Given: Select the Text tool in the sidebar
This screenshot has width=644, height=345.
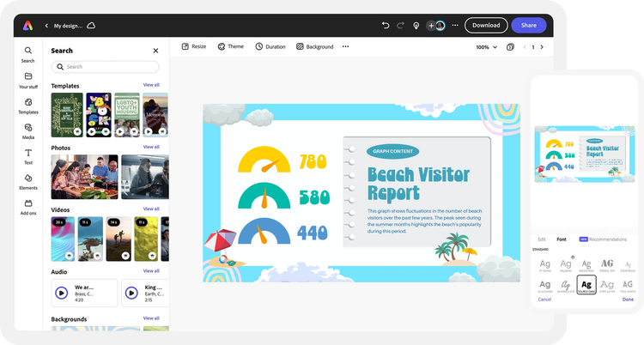Looking at the screenshot, I should [28, 156].
